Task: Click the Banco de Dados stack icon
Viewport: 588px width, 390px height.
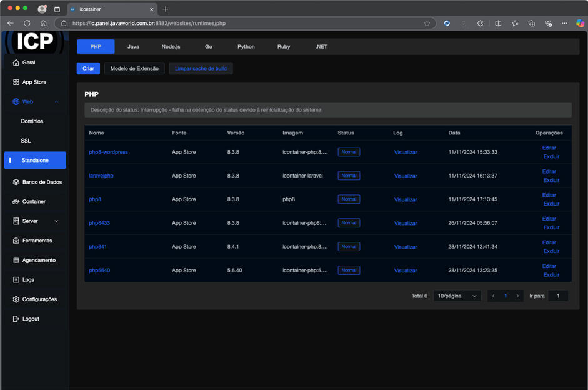Action: 16,182
